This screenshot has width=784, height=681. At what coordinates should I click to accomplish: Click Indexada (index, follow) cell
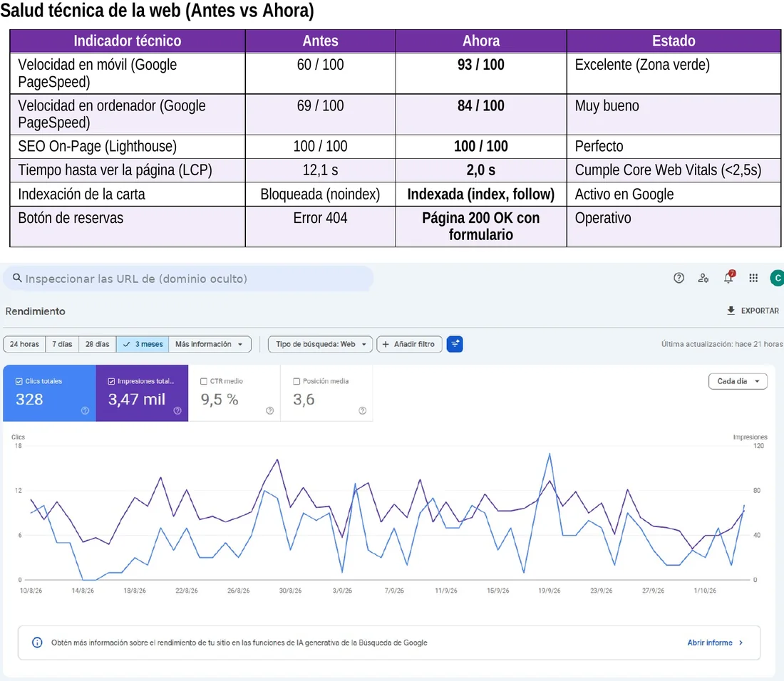[x=481, y=194]
